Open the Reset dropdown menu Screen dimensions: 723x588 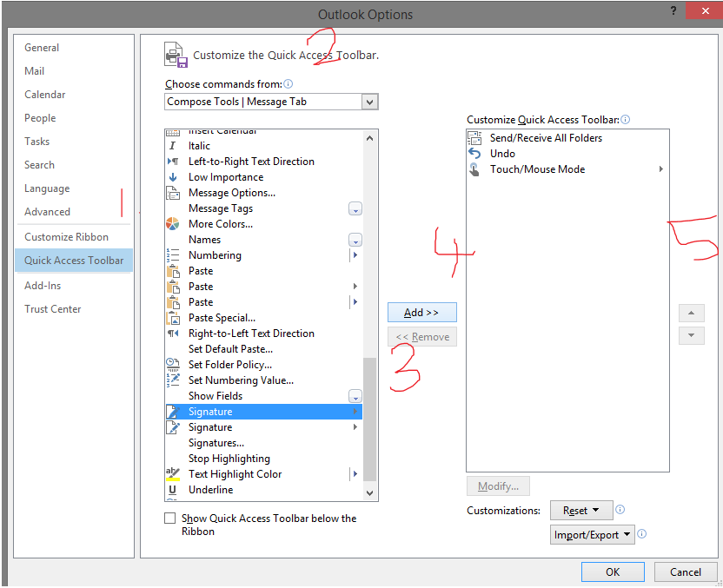click(x=581, y=510)
